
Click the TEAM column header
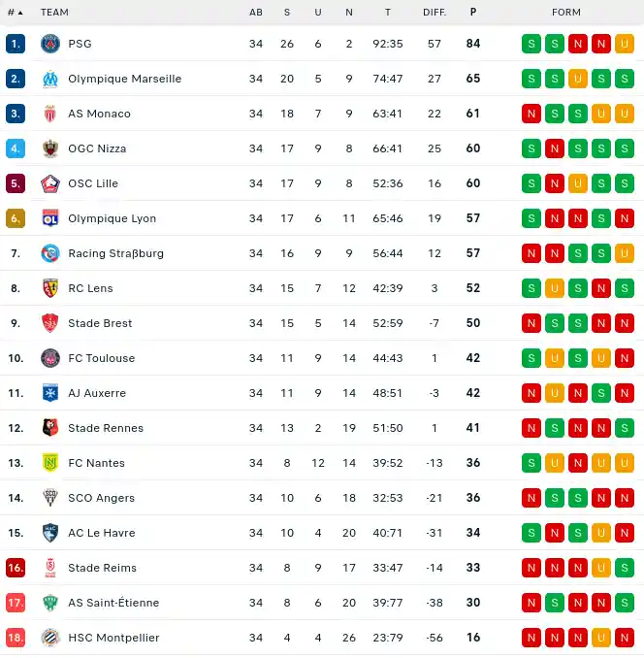click(x=54, y=13)
